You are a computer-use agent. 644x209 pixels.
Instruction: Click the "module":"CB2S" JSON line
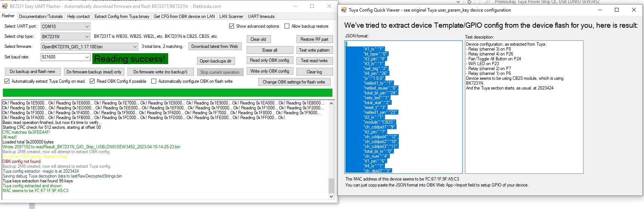point(379,122)
